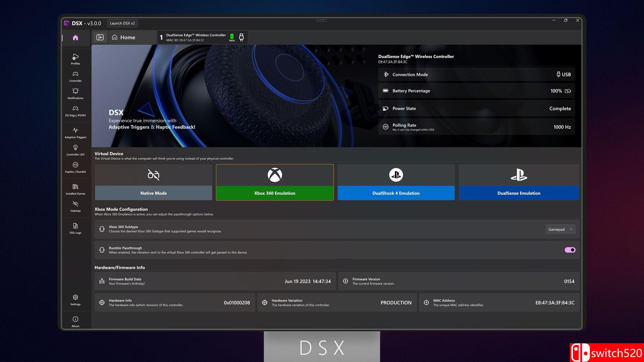Click the Launch DSX v2 button

pyautogui.click(x=122, y=23)
